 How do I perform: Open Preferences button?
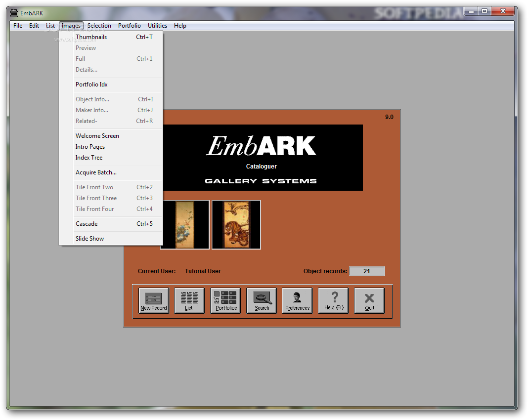click(x=297, y=300)
